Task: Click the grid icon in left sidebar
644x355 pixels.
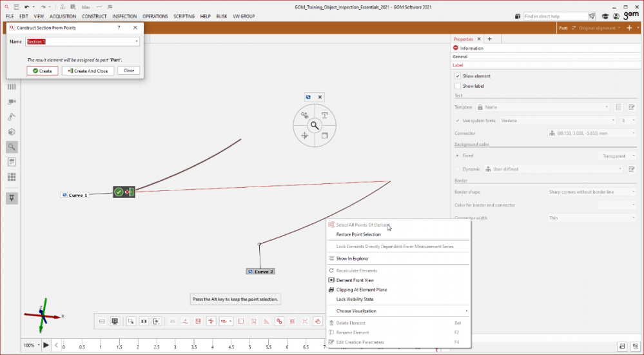Action: [x=12, y=177]
